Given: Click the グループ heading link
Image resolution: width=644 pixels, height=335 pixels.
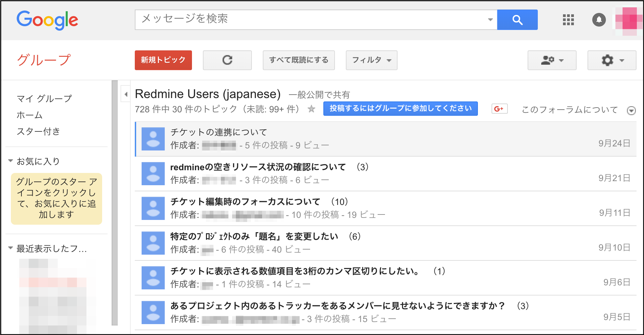Looking at the screenshot, I should (44, 60).
